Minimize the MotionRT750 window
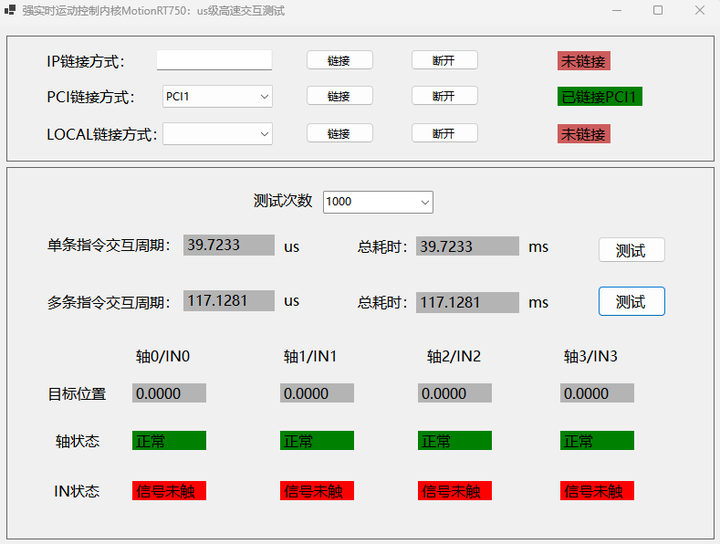This screenshot has width=720, height=544. click(617, 10)
